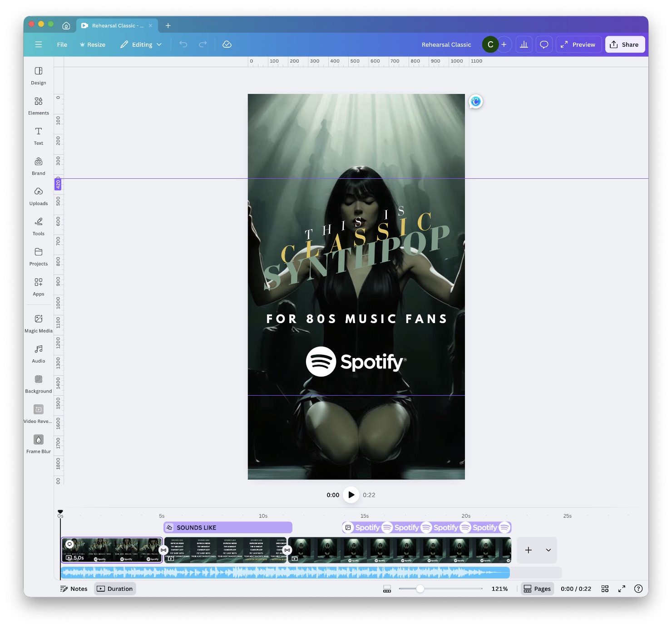Open the Editing mode dropdown
672x628 pixels.
click(141, 44)
